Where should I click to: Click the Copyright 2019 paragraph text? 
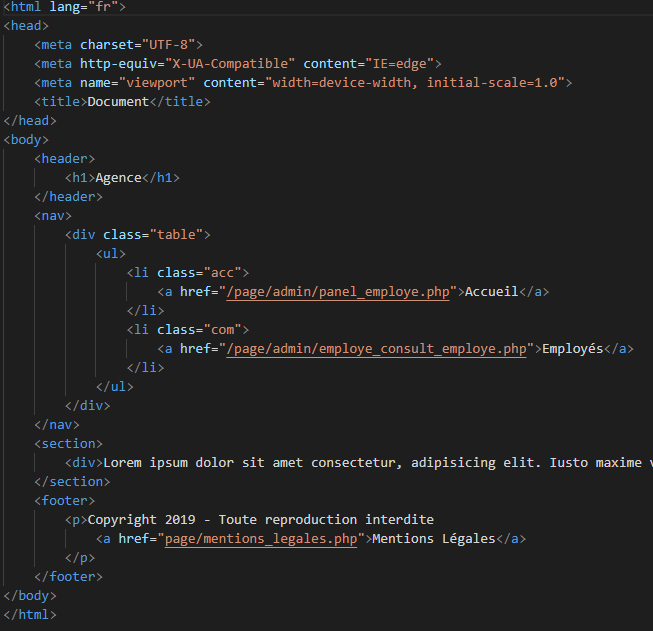[260, 520]
